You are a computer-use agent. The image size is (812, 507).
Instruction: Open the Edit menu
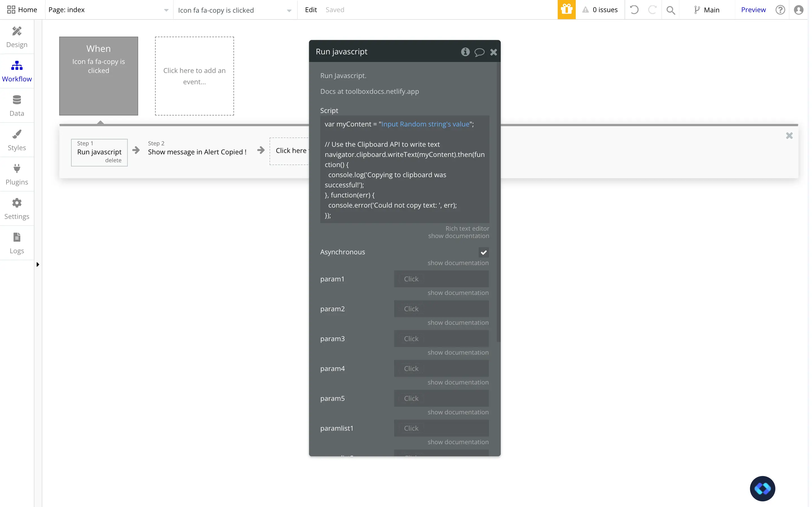(x=310, y=10)
